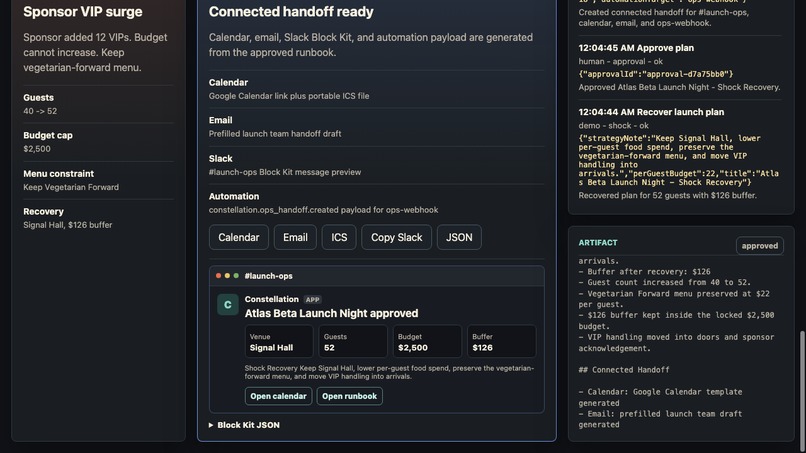Click the #launch-ops channel name
806x453 pixels.
pos(268,276)
